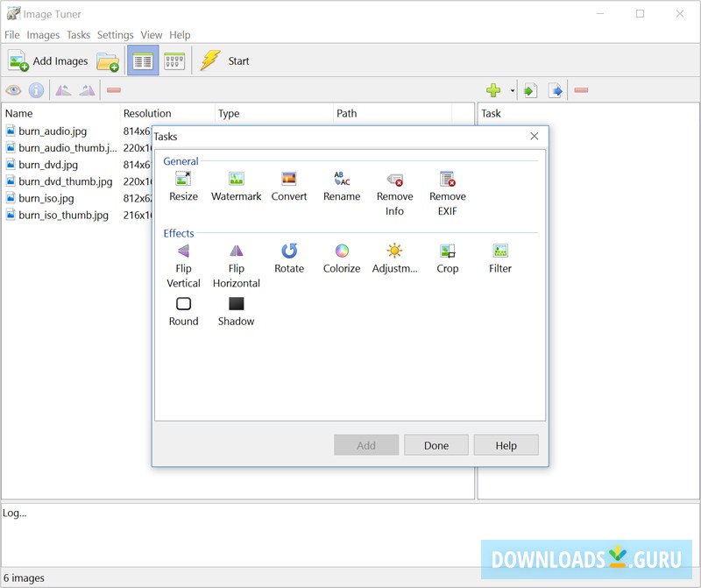Open the Settings menu
Viewport: 701px width, 588px height.
click(116, 35)
